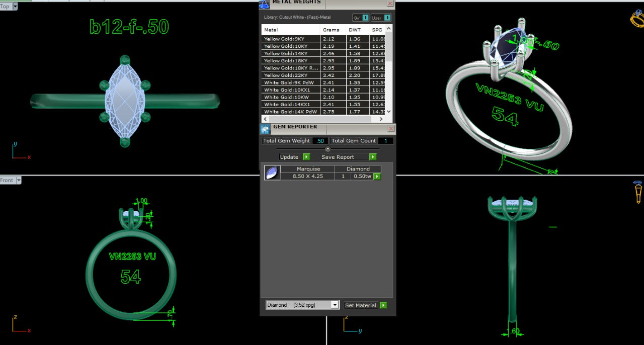Click the gold ring icon in perspective viewport
Viewport: 644px width, 345px height.
click(637, 19)
